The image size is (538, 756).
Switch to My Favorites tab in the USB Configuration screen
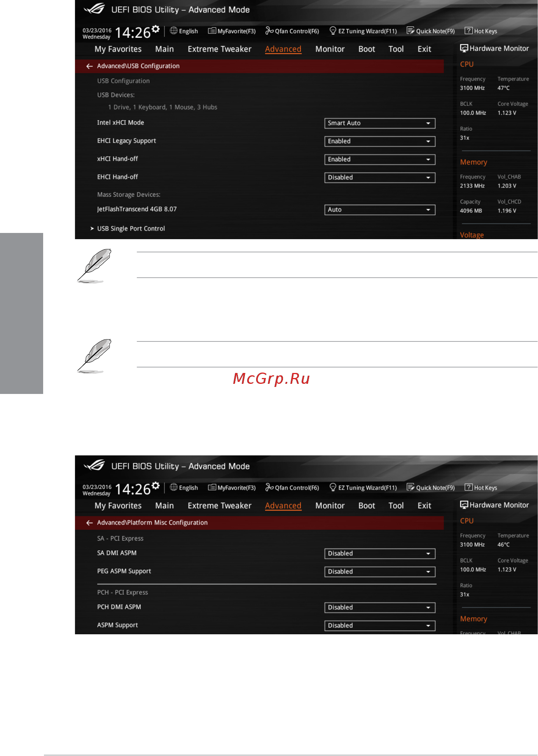(118, 49)
